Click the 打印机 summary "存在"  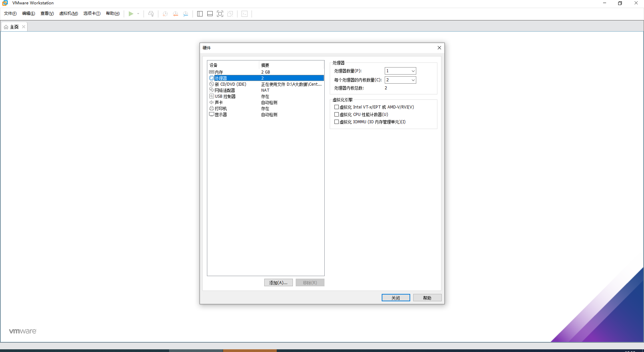[x=265, y=108]
